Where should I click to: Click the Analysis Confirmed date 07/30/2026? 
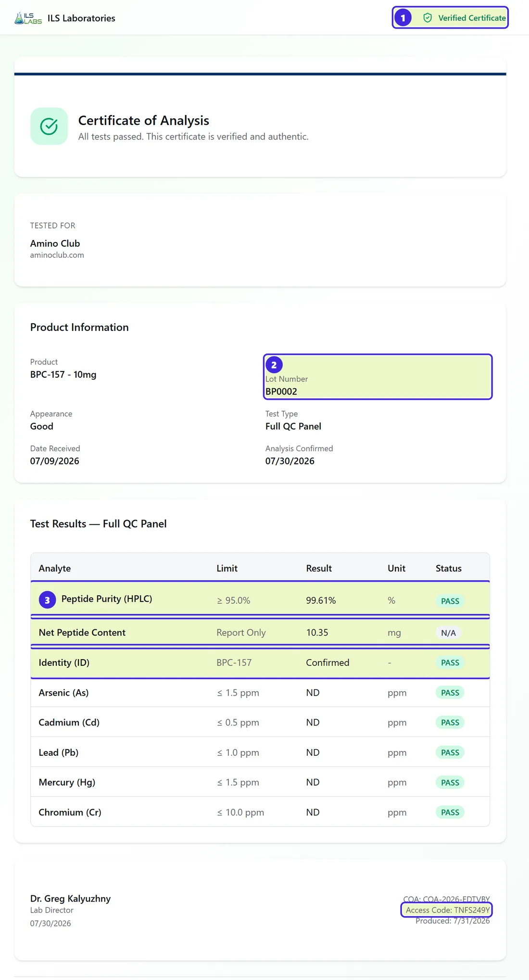tap(290, 461)
